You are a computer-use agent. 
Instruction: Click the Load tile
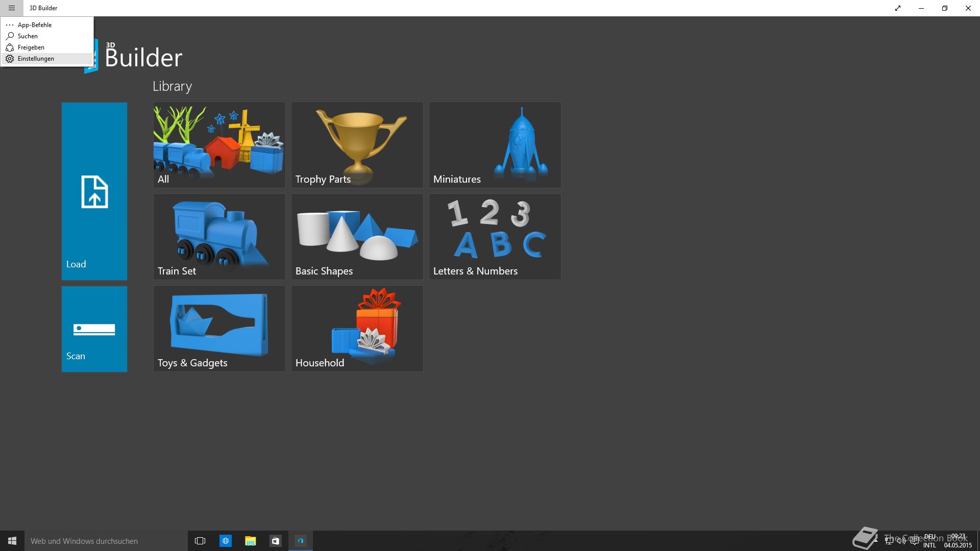pos(94,191)
